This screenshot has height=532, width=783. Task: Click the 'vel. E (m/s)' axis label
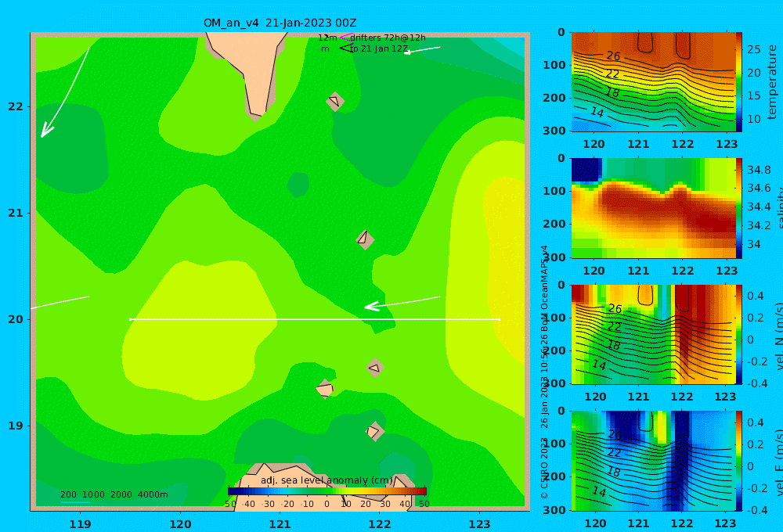coord(778,462)
